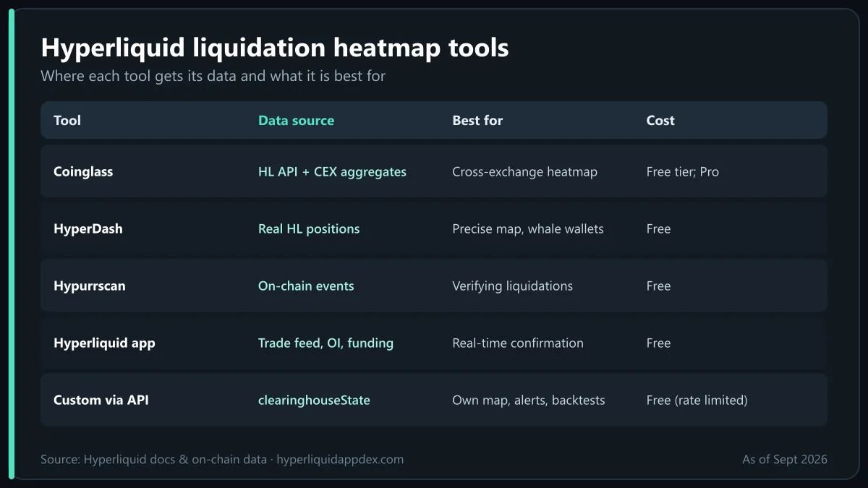
Task: Select the 'HyperDash' tool name
Action: tap(88, 229)
